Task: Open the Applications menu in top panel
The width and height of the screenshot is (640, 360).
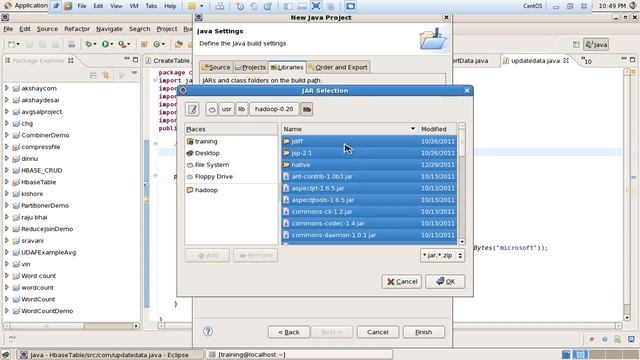Action: pos(25,6)
